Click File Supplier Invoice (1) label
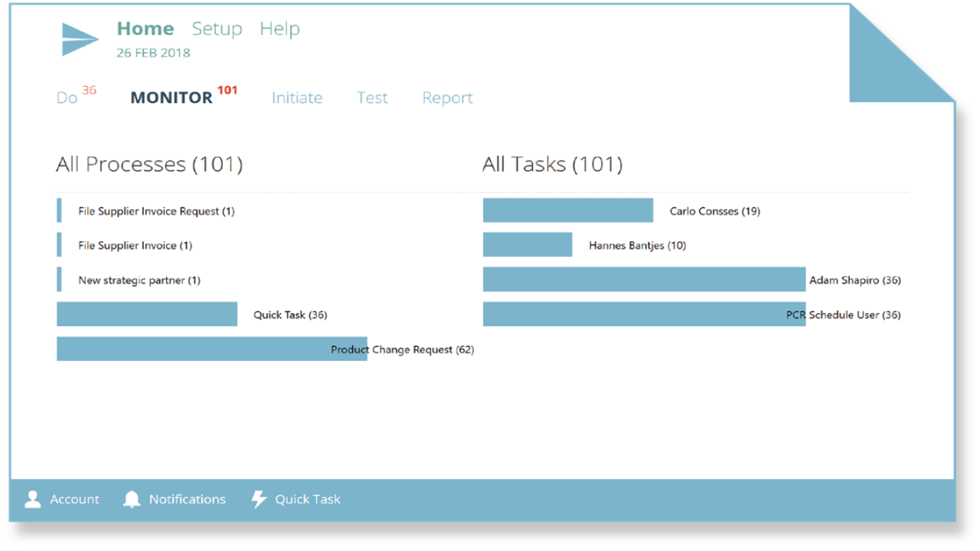The width and height of the screenshot is (980, 551). tap(135, 246)
